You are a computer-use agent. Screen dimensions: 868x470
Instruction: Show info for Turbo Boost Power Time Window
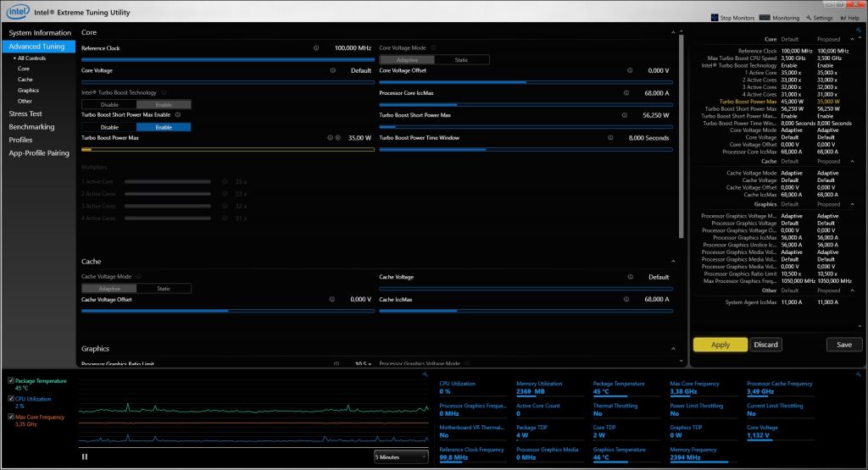tap(610, 138)
